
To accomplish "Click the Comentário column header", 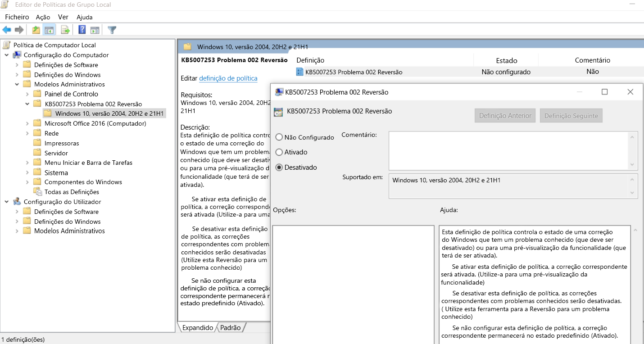I will (592, 60).
